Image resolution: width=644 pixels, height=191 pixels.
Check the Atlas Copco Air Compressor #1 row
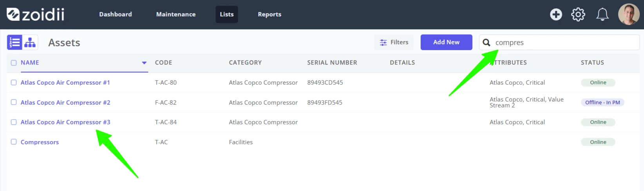[x=14, y=82]
